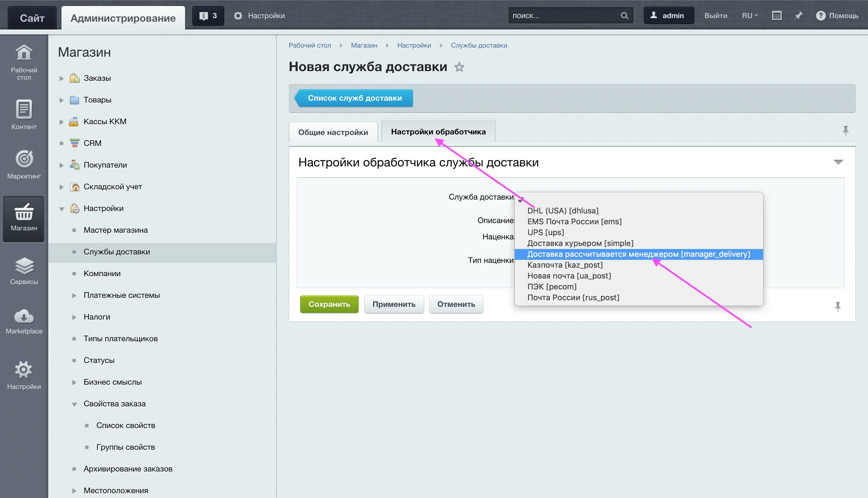868x498 pixels.
Task: Expand Настройки обработчика службы доставки section
Action: tap(839, 162)
